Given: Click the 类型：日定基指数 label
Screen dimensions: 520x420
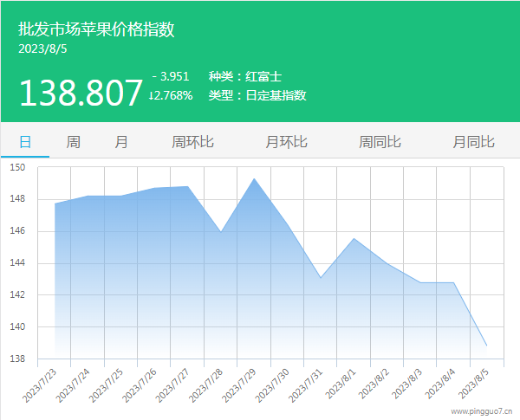Looking at the screenshot, I should pos(257,95).
